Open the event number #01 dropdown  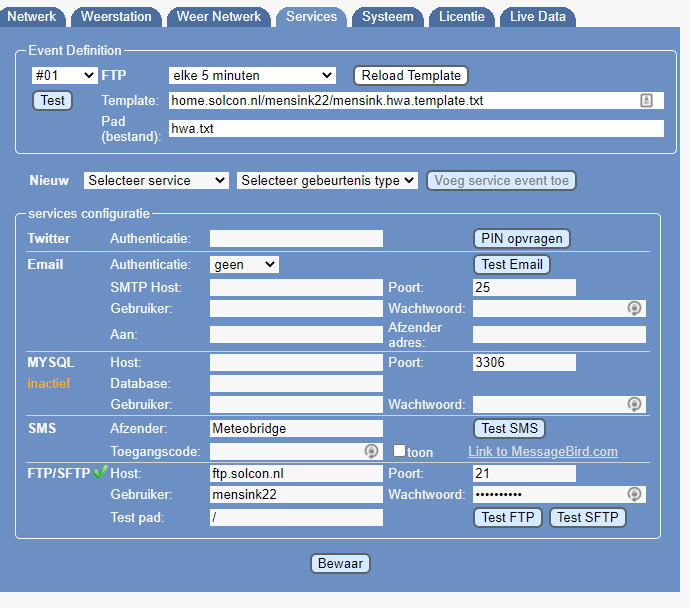point(64,75)
